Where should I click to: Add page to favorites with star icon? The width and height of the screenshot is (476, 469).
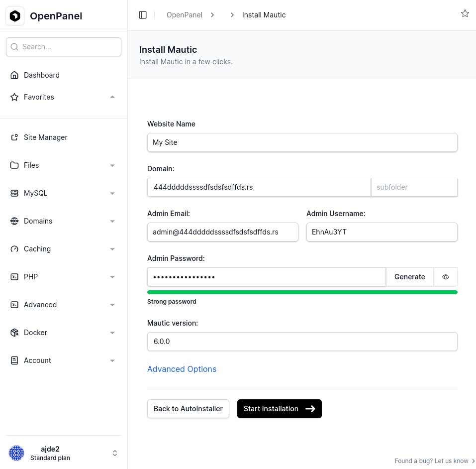coord(465,13)
